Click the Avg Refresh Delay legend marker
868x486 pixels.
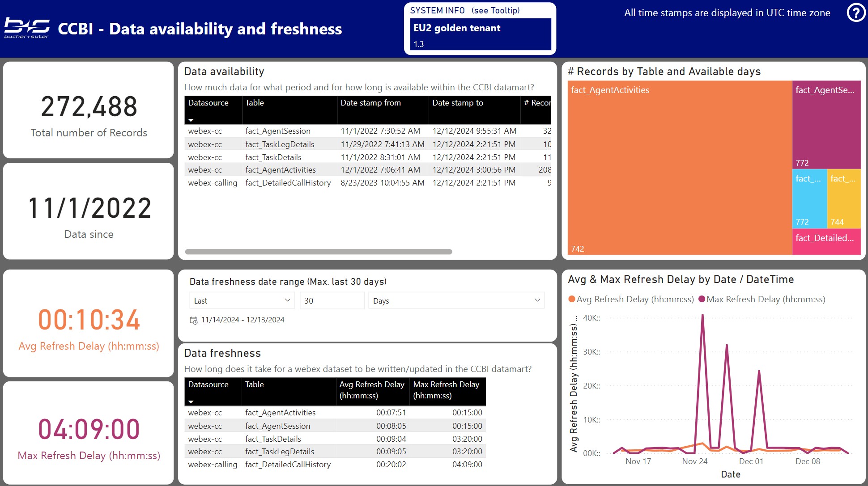point(572,299)
